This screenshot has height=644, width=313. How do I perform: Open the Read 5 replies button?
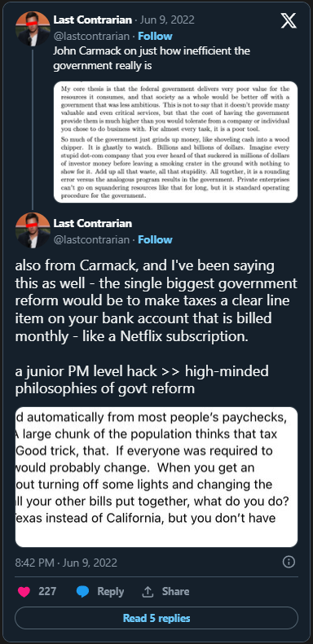tap(156, 618)
